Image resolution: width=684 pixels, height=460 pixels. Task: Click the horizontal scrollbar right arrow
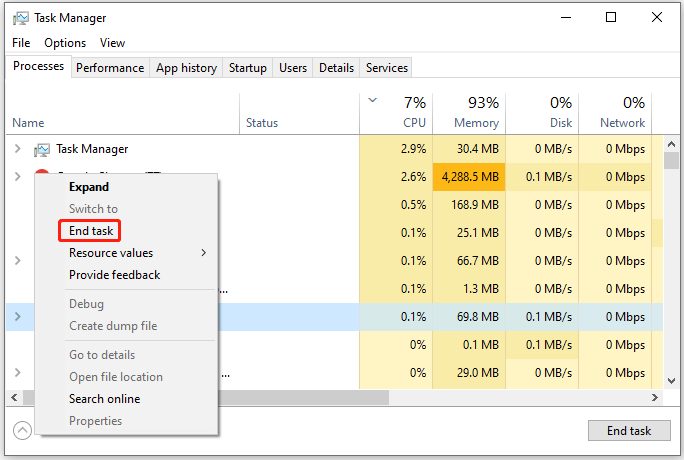point(654,397)
